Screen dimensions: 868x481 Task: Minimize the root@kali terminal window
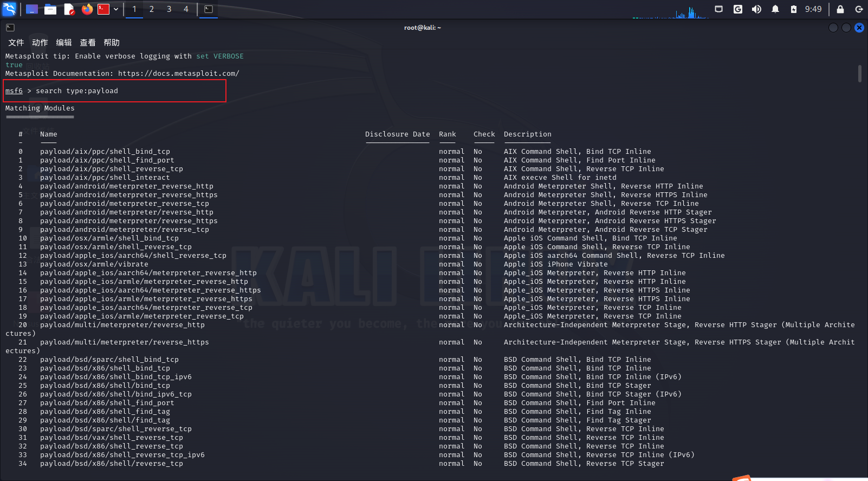point(833,28)
